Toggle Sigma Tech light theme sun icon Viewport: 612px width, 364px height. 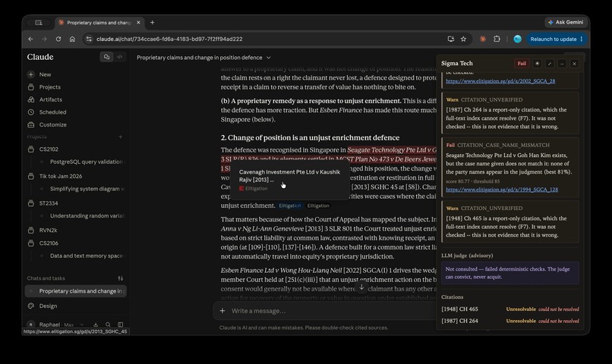[537, 64]
